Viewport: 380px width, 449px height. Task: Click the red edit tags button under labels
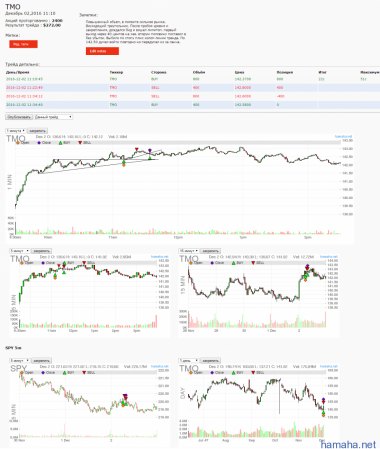pyautogui.click(x=23, y=44)
